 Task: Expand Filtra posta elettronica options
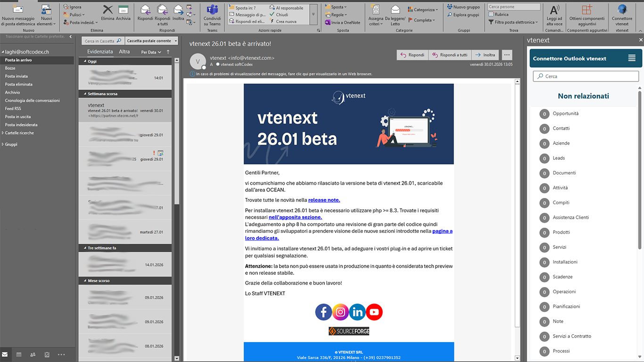513,22
